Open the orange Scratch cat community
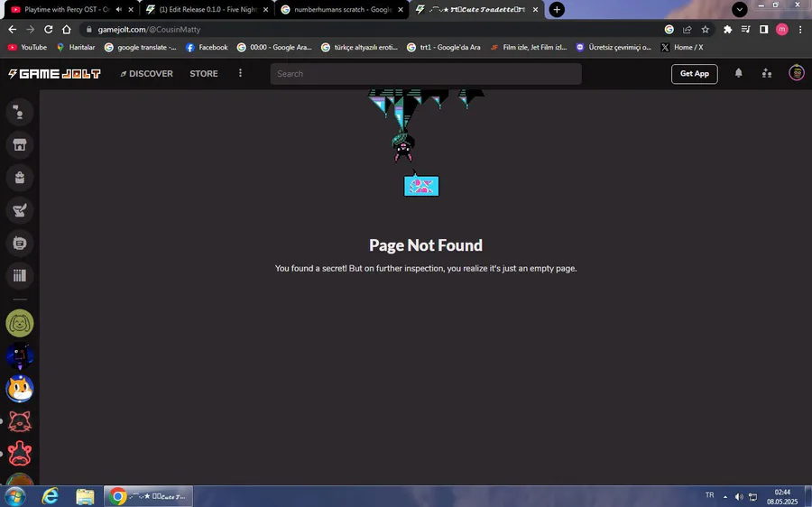812x507 pixels. point(20,389)
